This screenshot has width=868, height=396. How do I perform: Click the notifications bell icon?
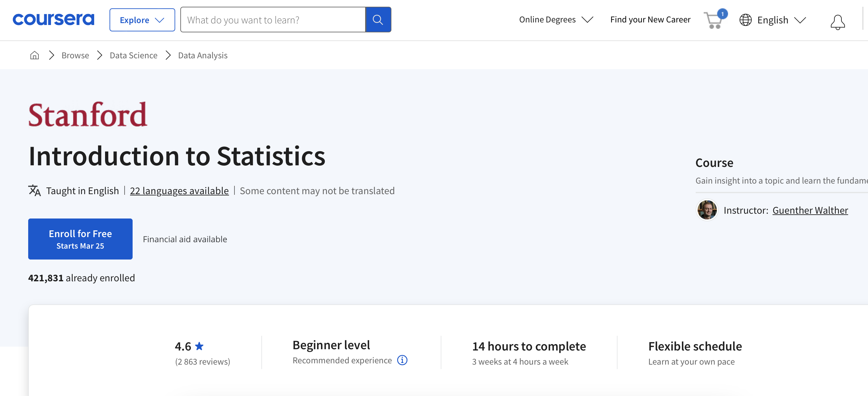[x=838, y=22]
